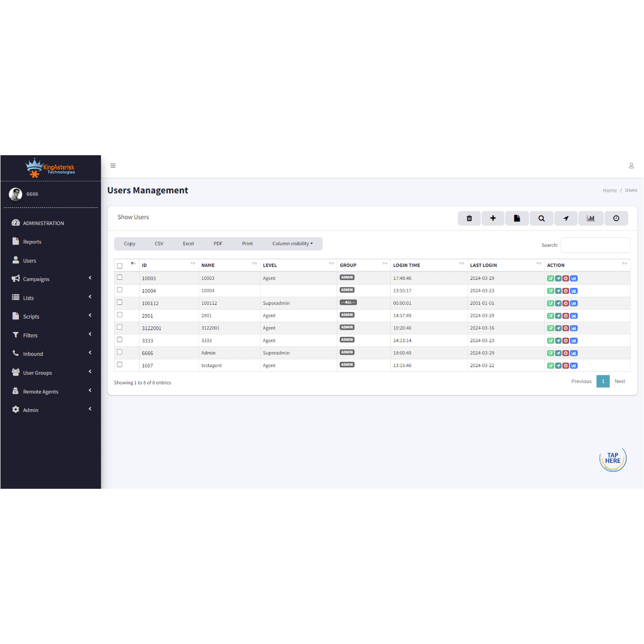Viewport: 644px width, 644px height.
Task: Toggle the hamburger sidebar menu icon
Action: 113,165
